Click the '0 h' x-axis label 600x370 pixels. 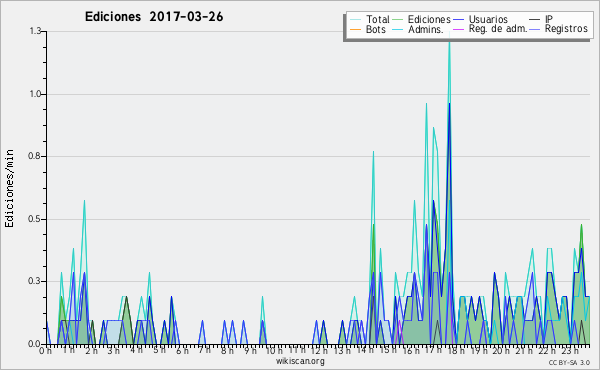pos(45,351)
